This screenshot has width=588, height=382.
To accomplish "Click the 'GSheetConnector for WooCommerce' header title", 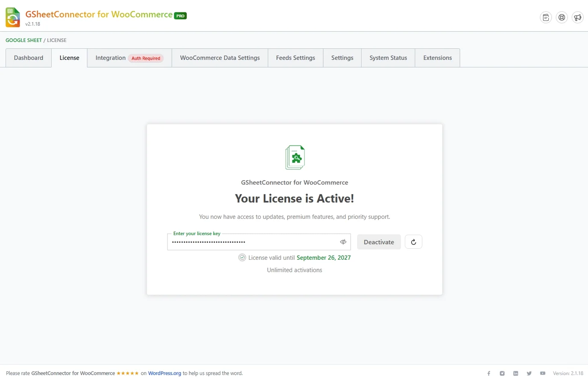I will click(x=99, y=15).
